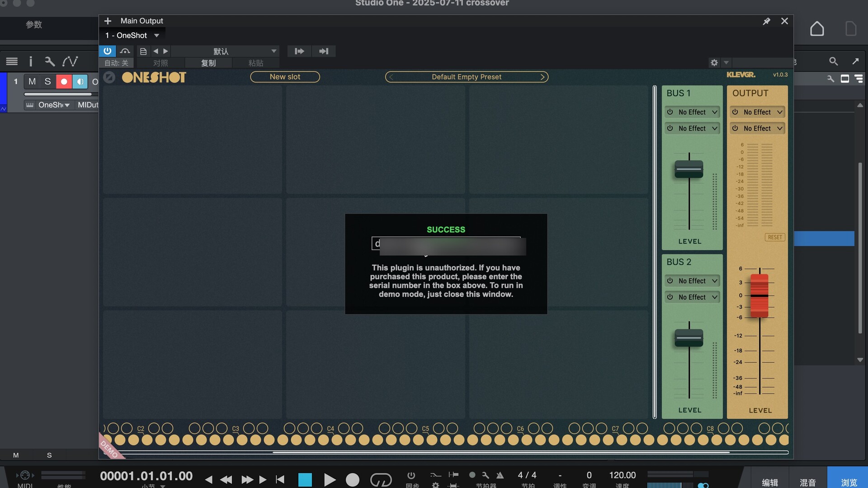Toggle the transport Loop button
Viewport: 868px width, 488px height.
click(381, 479)
